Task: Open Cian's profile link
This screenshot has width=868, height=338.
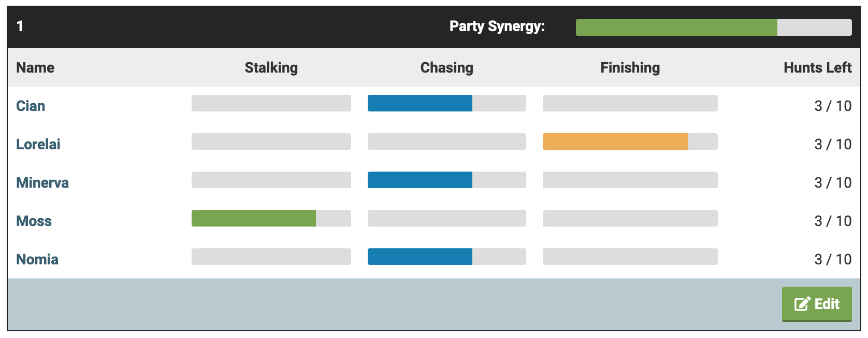Action: coord(31,106)
